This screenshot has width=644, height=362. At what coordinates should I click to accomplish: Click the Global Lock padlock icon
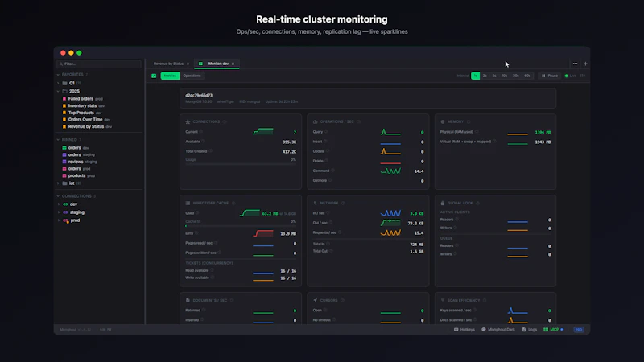(x=442, y=203)
